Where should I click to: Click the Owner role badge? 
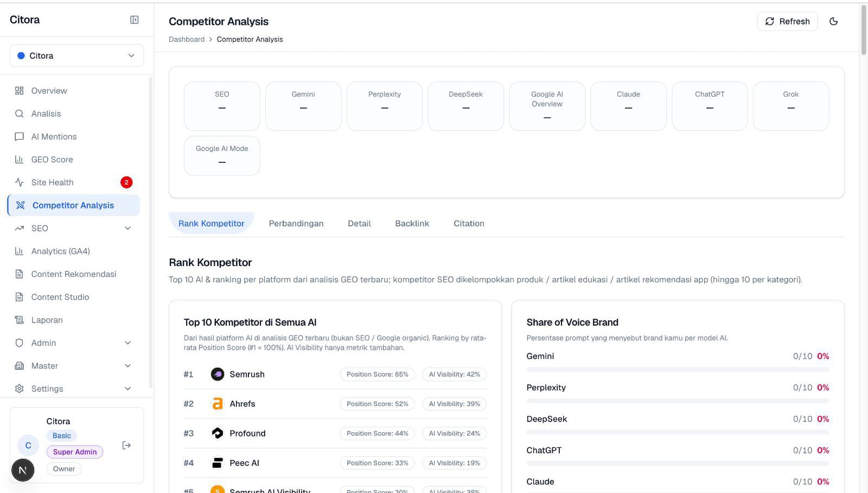point(64,469)
